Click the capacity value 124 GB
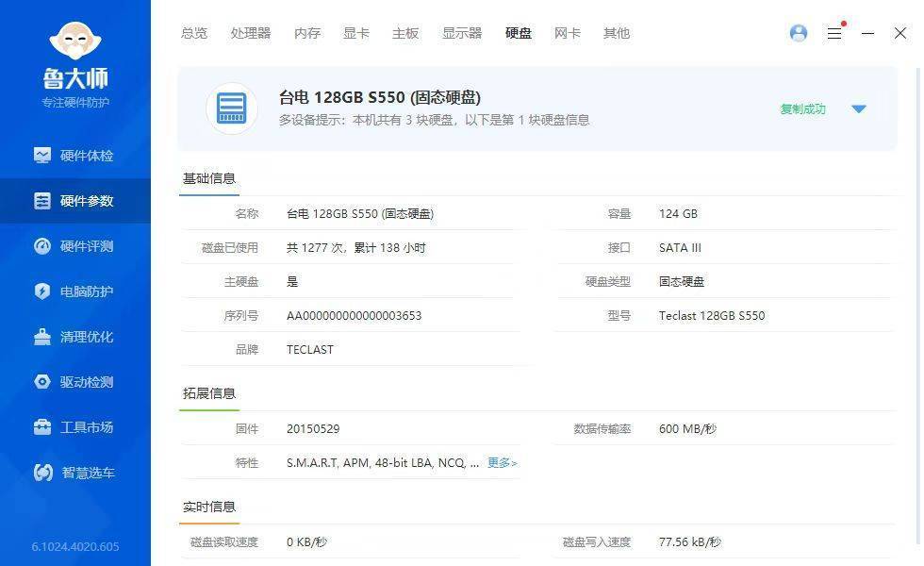Image resolution: width=924 pixels, height=566 pixels. tap(678, 213)
